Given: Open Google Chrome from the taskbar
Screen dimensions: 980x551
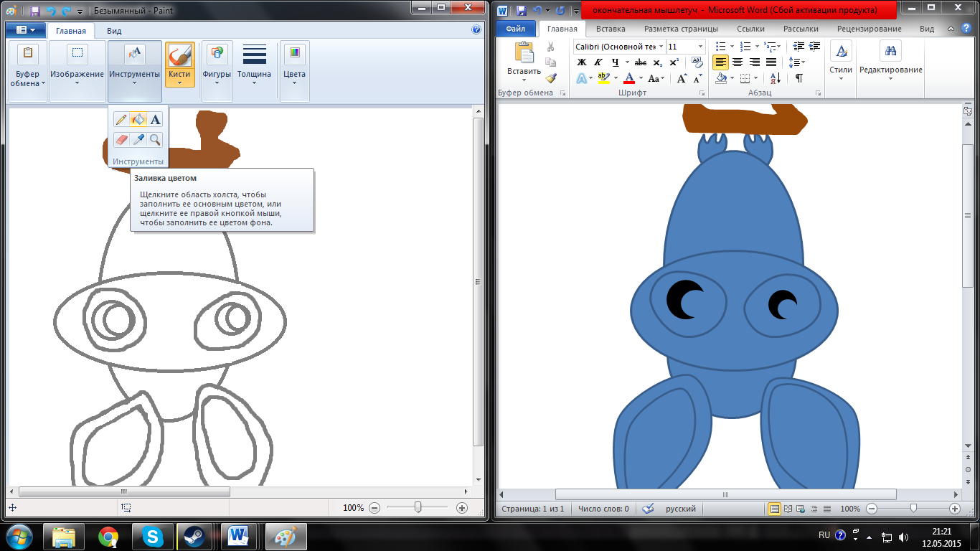Looking at the screenshot, I should [108, 536].
